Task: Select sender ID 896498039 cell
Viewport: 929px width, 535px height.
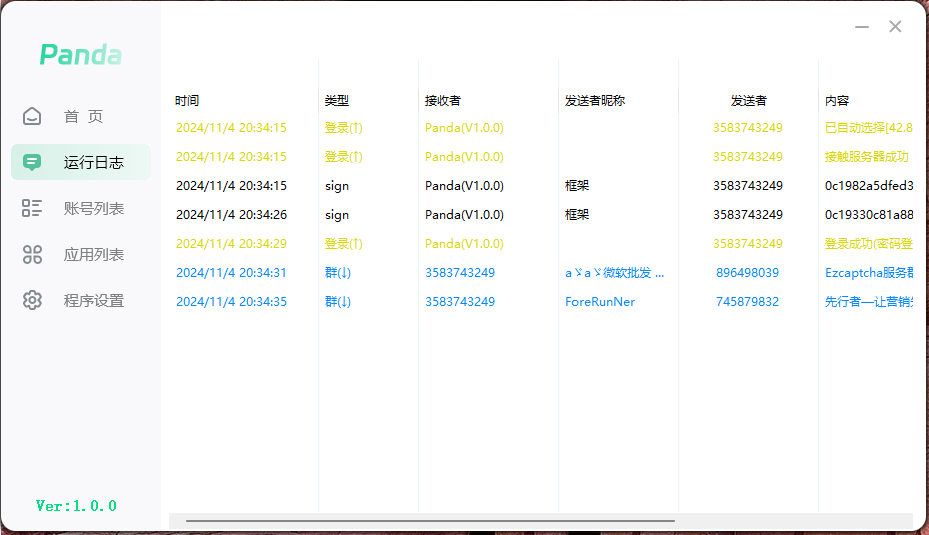Action: coord(747,273)
